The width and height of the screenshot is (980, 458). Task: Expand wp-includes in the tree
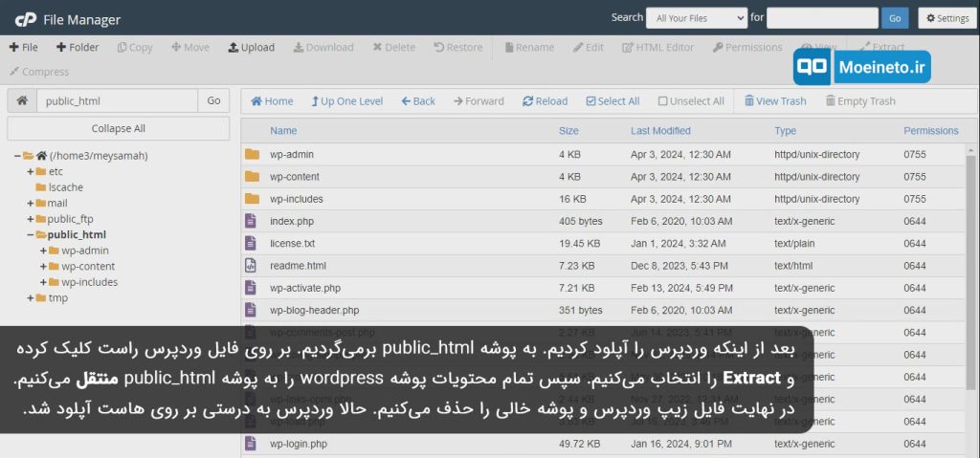point(43,282)
